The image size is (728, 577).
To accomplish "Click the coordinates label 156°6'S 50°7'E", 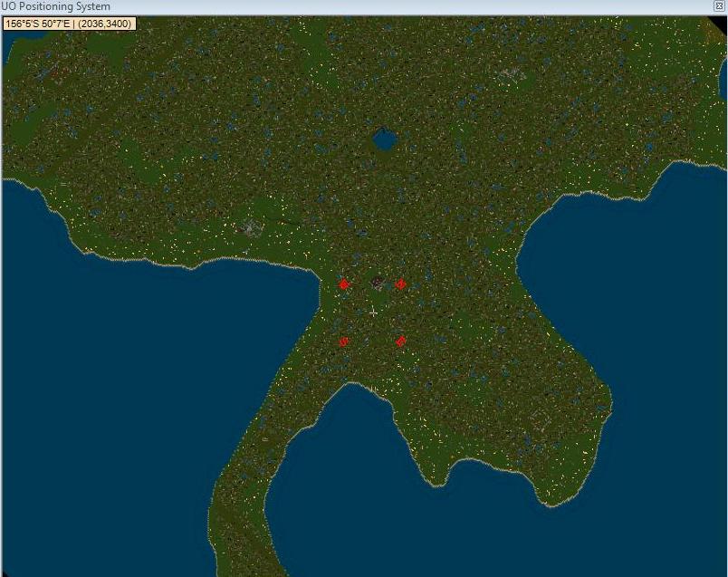I will click(70, 24).
